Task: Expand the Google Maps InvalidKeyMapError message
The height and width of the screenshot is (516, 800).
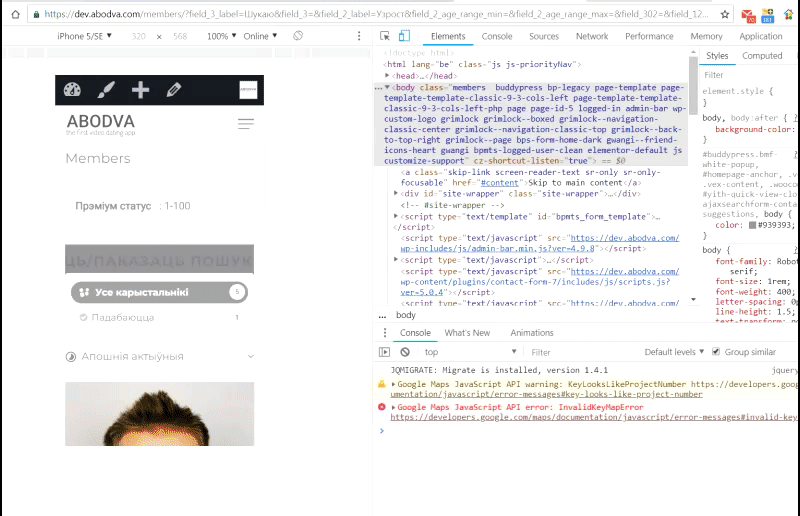Action: coord(393,407)
